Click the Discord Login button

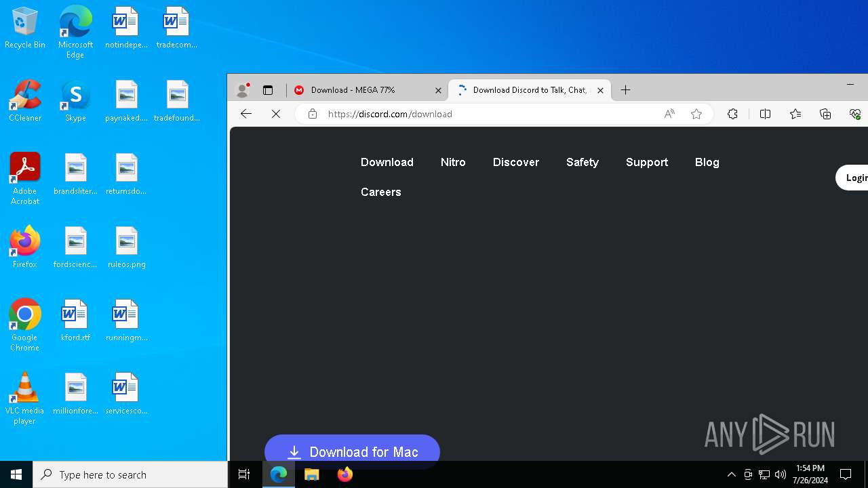pyautogui.click(x=852, y=178)
